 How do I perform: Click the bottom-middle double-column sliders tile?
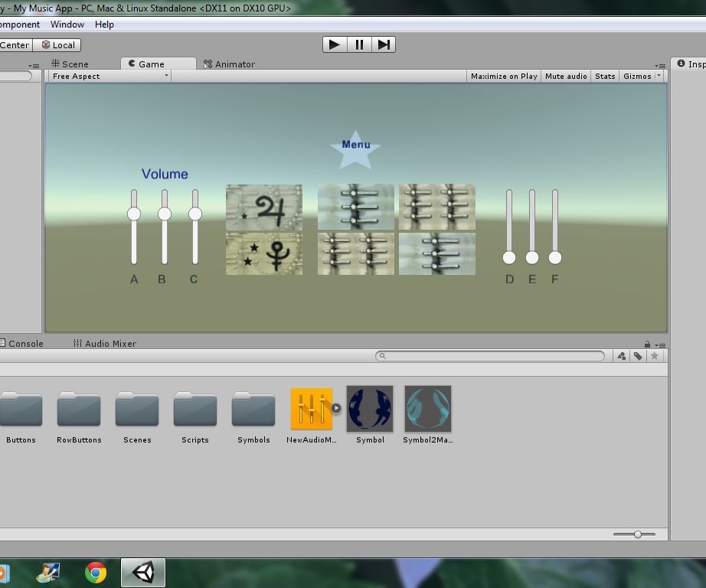(x=356, y=253)
